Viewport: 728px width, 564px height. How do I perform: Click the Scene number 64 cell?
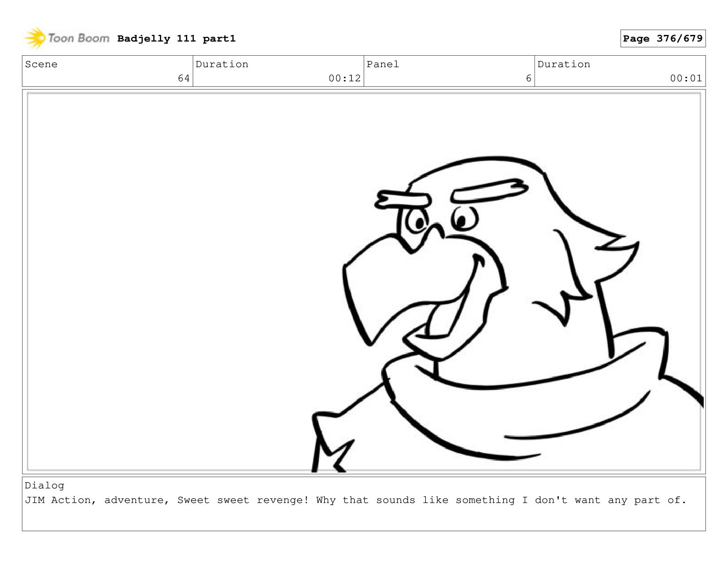click(107, 71)
